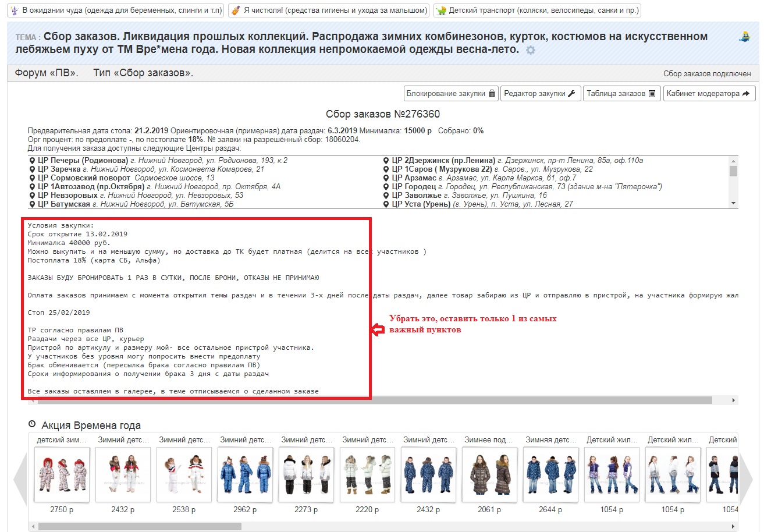Open the «Блокирование закупки» button
This screenshot has width=764, height=532.
[451, 94]
